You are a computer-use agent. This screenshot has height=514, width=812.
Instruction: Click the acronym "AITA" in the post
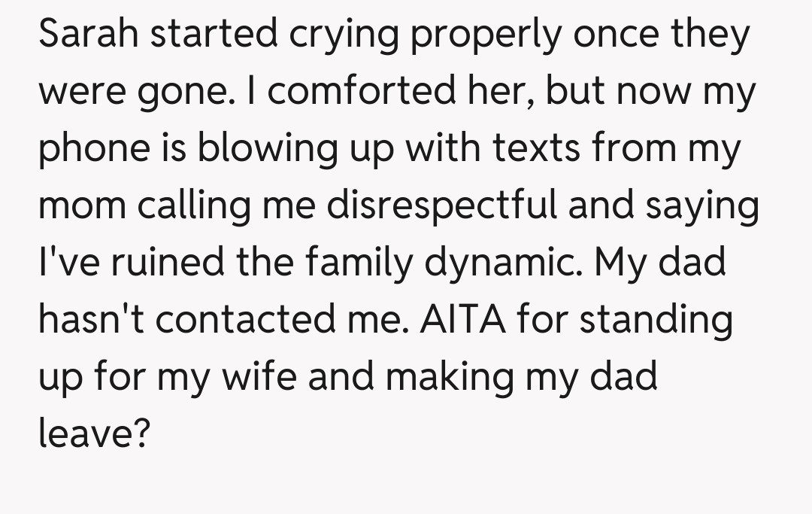pyautogui.click(x=465, y=318)
